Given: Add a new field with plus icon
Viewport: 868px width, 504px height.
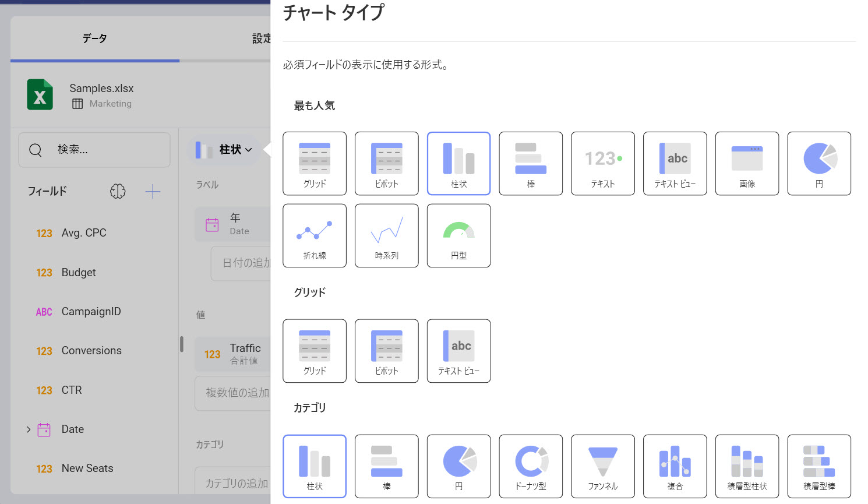Looking at the screenshot, I should pyautogui.click(x=153, y=191).
